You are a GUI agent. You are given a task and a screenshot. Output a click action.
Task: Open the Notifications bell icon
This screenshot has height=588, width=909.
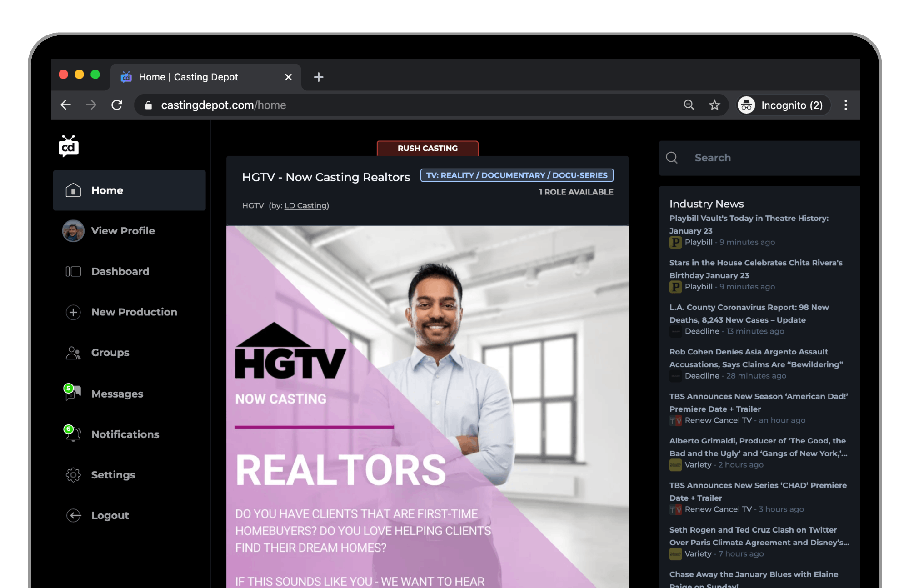(x=73, y=434)
